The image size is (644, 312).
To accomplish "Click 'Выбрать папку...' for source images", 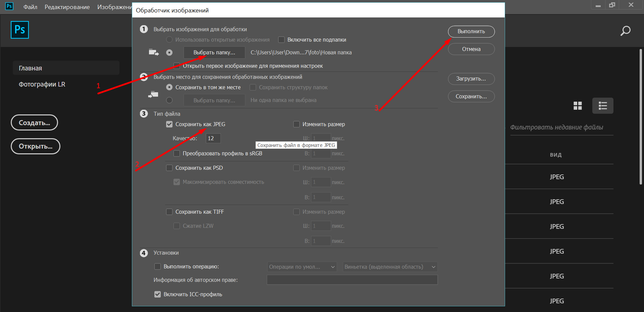I will 214,52.
